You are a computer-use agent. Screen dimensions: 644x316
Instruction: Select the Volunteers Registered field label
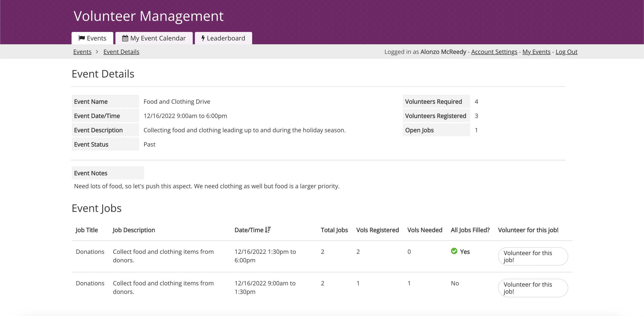(435, 115)
